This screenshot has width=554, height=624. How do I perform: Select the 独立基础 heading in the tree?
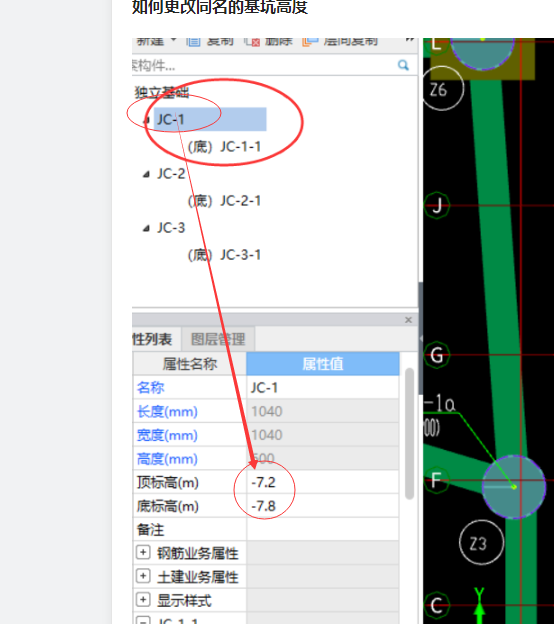162,92
